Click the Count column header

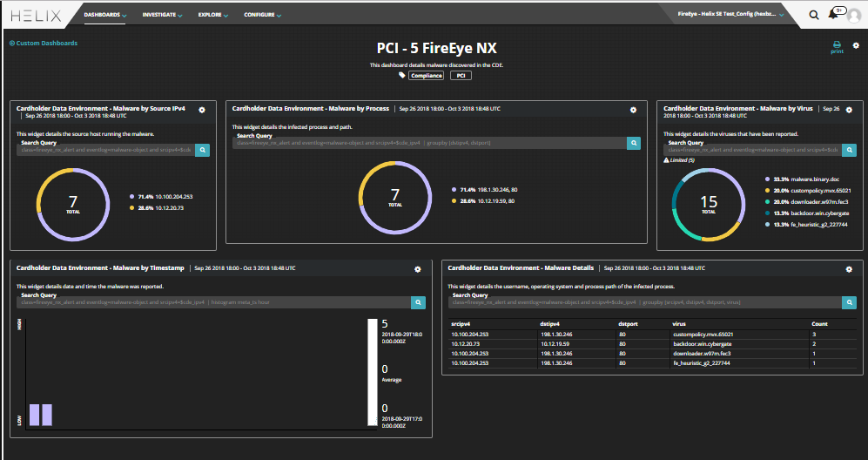click(819, 324)
